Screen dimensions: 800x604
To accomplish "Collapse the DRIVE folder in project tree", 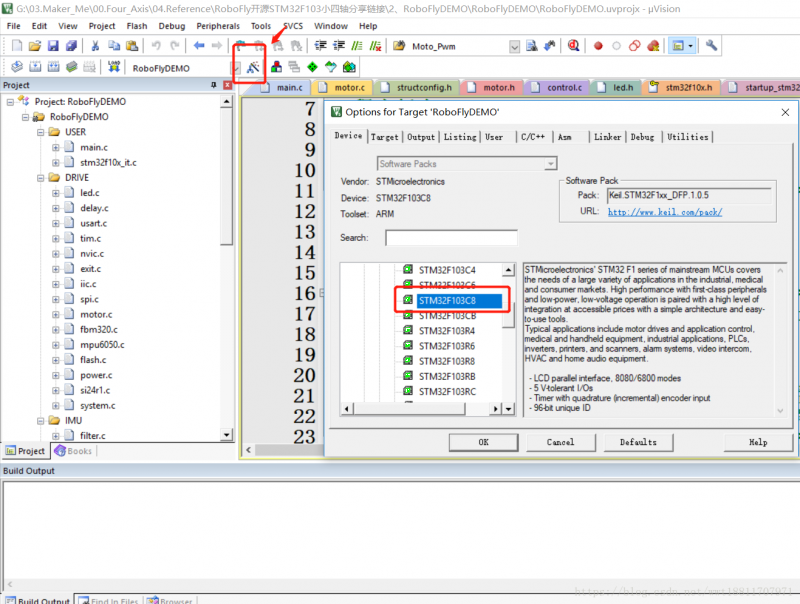I will pos(42,177).
